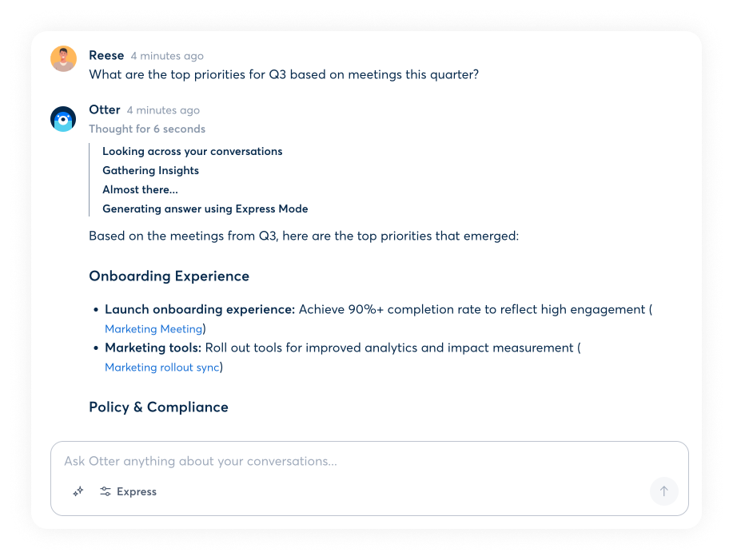Click the Otter sender name
This screenshot has width=733, height=560.
tap(105, 110)
